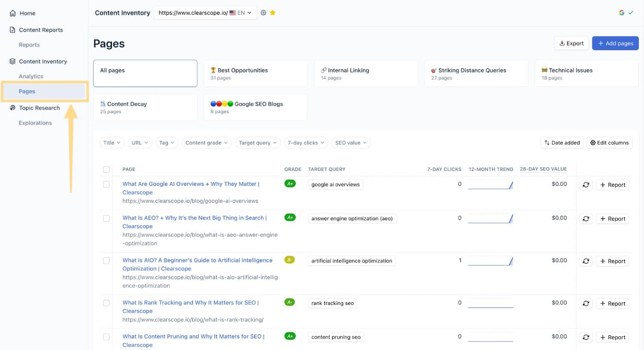Create Report for google ai overviews row
644x350 pixels.
tap(612, 185)
